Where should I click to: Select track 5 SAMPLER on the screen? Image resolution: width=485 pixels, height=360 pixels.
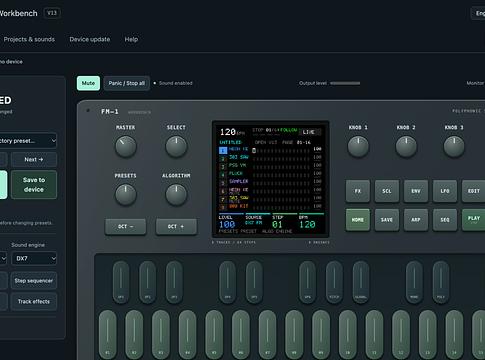pos(238,181)
